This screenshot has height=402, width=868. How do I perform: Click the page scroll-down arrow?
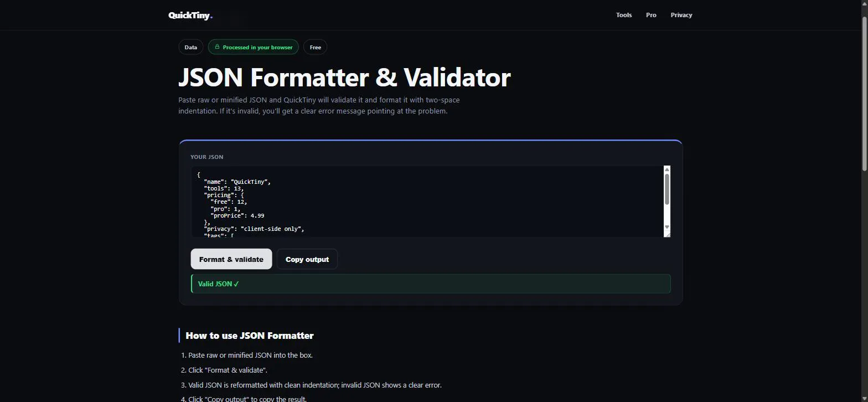click(x=864, y=398)
